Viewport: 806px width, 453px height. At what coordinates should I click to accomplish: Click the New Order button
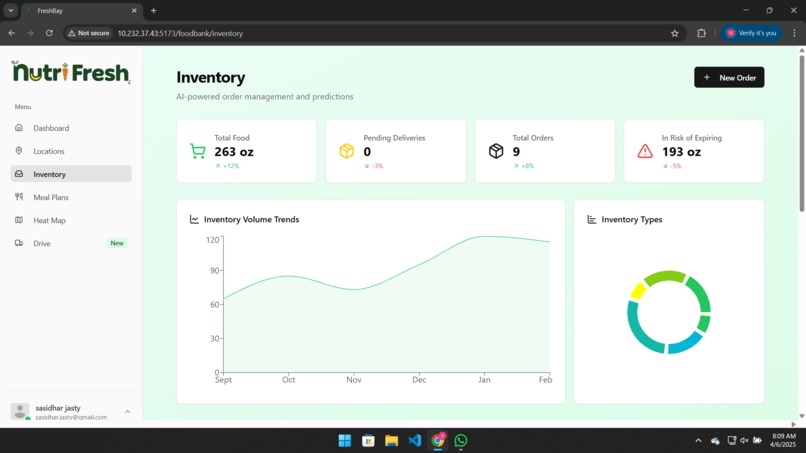click(729, 78)
